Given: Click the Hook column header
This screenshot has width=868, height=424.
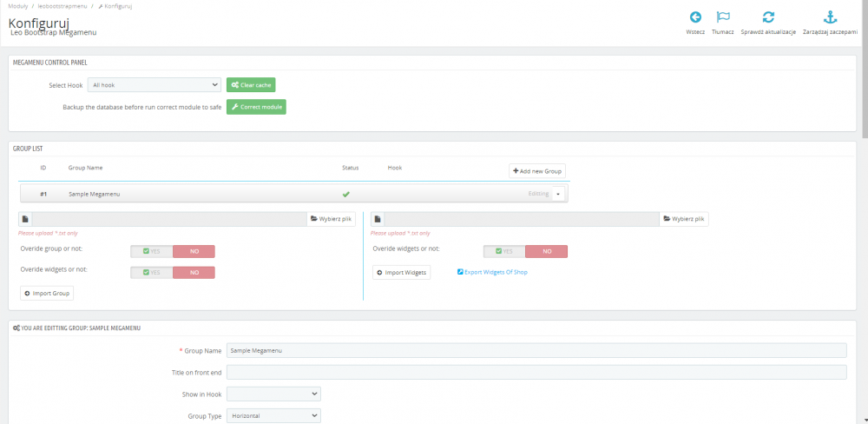Looking at the screenshot, I should coord(395,168).
